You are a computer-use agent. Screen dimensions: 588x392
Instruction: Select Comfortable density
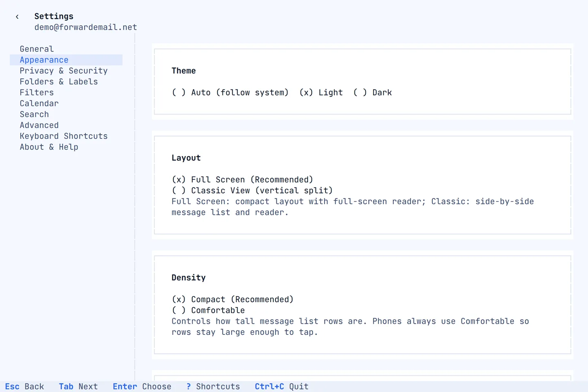[208, 310]
